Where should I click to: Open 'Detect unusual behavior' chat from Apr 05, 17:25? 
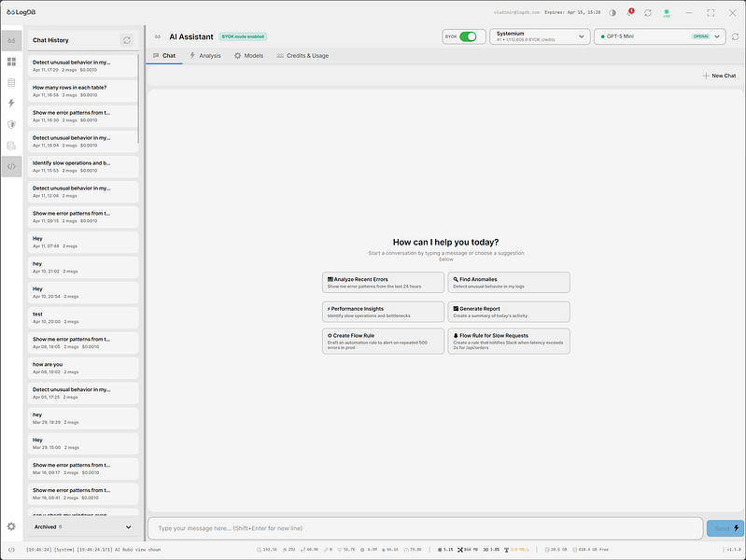tap(83, 394)
